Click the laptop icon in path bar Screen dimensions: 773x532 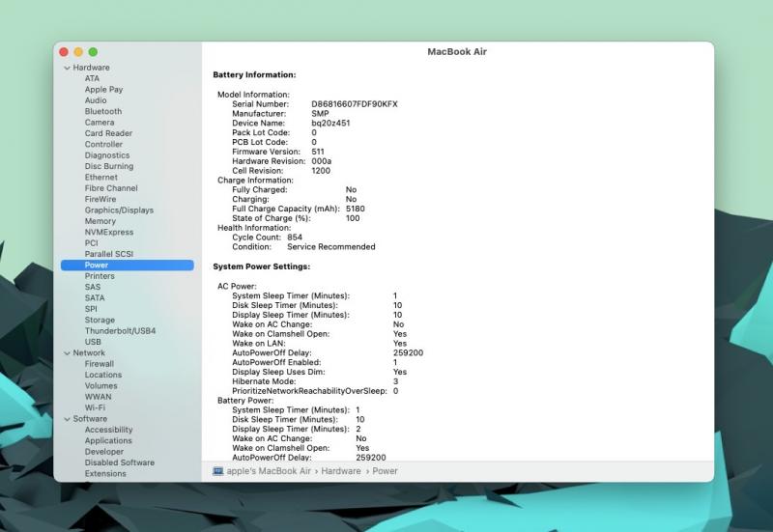218,471
